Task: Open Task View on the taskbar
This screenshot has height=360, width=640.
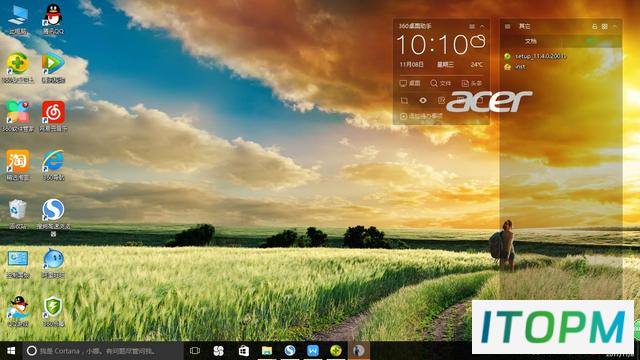Action: 195,351
